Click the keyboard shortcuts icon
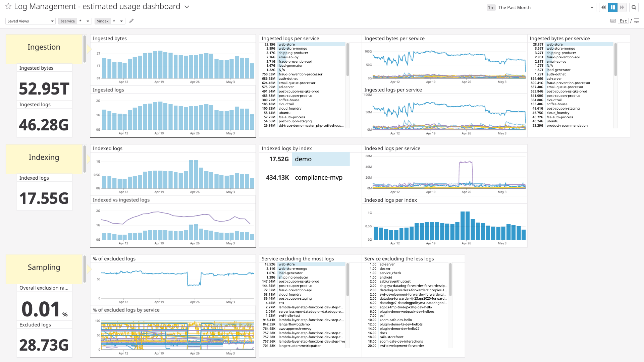644x362 pixels. pyautogui.click(x=613, y=21)
